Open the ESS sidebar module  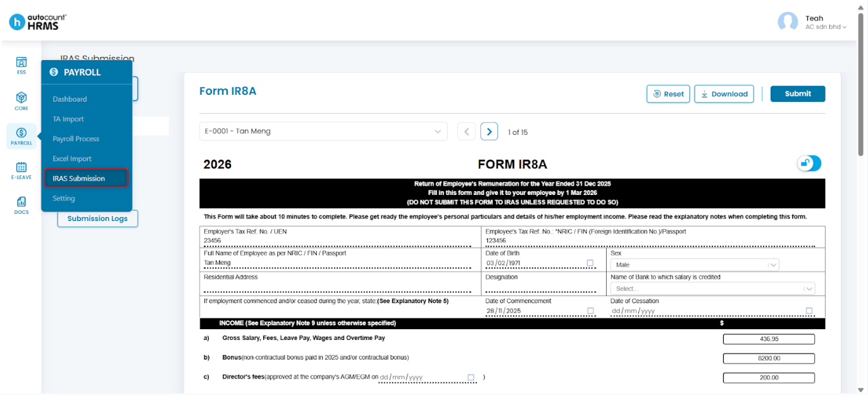tap(22, 65)
